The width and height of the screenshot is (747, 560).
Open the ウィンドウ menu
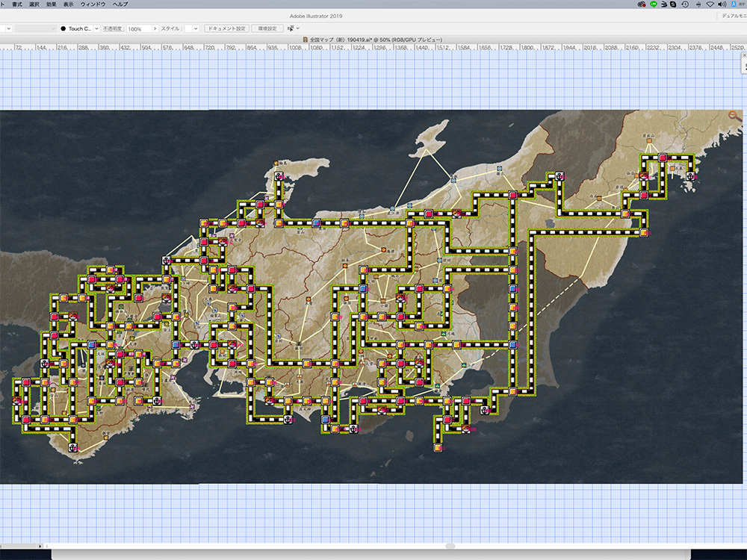(93, 4)
